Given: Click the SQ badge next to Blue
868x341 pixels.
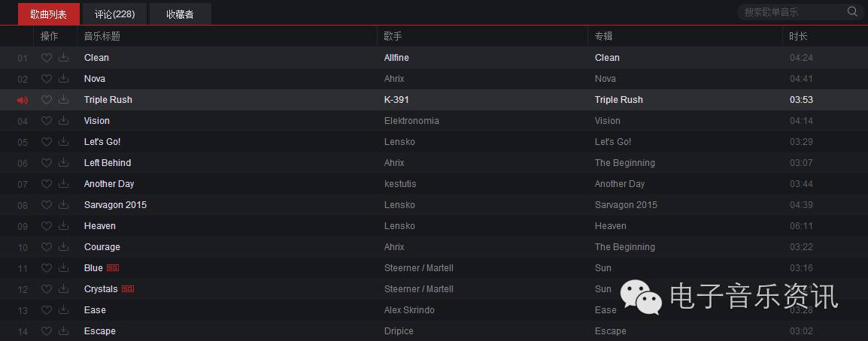Looking at the screenshot, I should coord(113,268).
